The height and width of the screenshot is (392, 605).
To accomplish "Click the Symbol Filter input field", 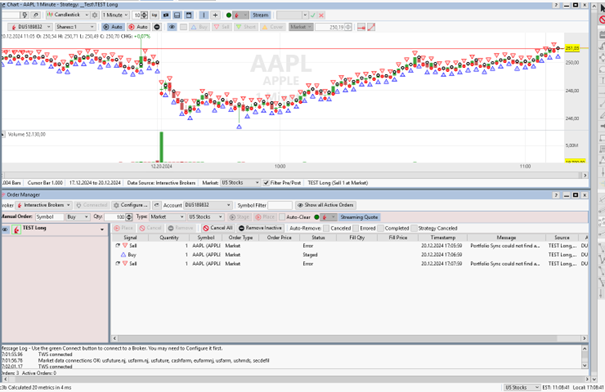I will tap(280, 205).
